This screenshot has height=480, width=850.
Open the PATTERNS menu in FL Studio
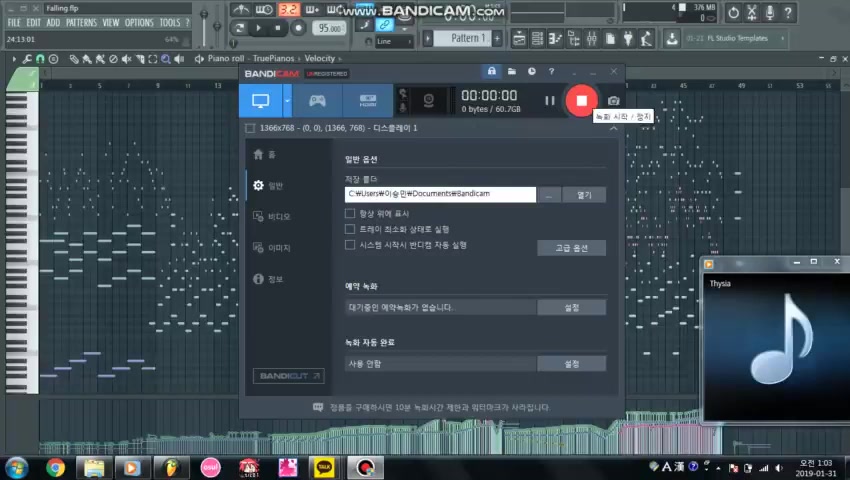[81, 23]
